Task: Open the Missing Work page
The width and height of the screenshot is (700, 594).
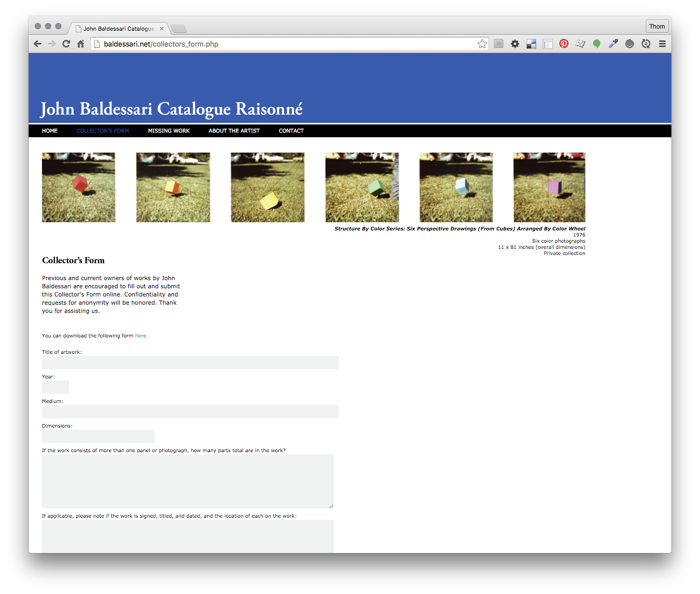Action: coord(169,131)
